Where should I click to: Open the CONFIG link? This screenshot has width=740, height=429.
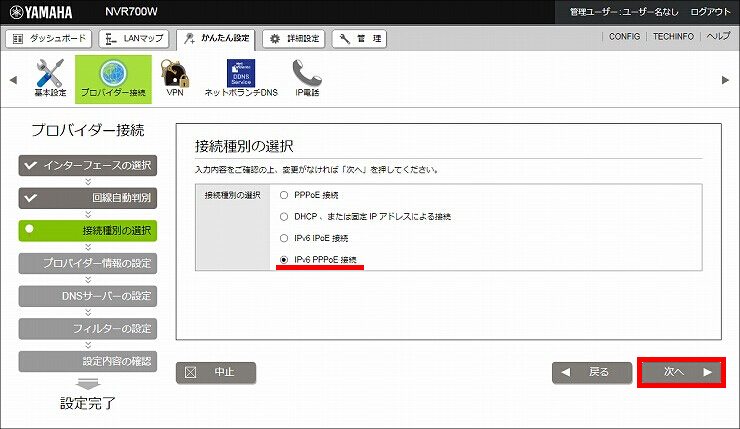624,36
